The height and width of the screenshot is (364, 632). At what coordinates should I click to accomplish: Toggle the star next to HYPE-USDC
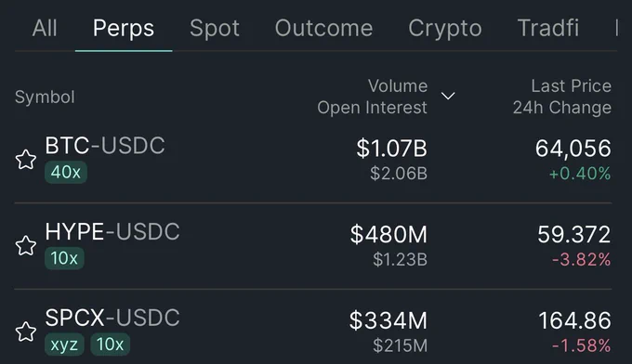click(26, 246)
